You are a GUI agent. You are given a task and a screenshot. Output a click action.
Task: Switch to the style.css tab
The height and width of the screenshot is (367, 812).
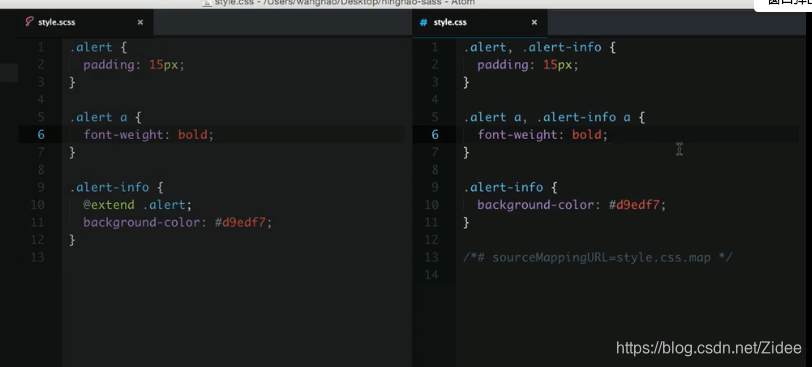point(480,22)
